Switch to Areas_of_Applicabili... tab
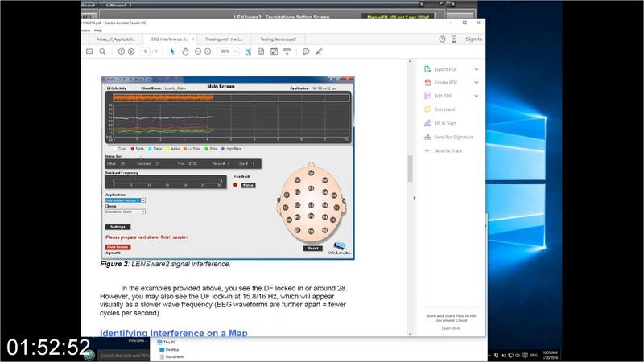 click(x=115, y=39)
